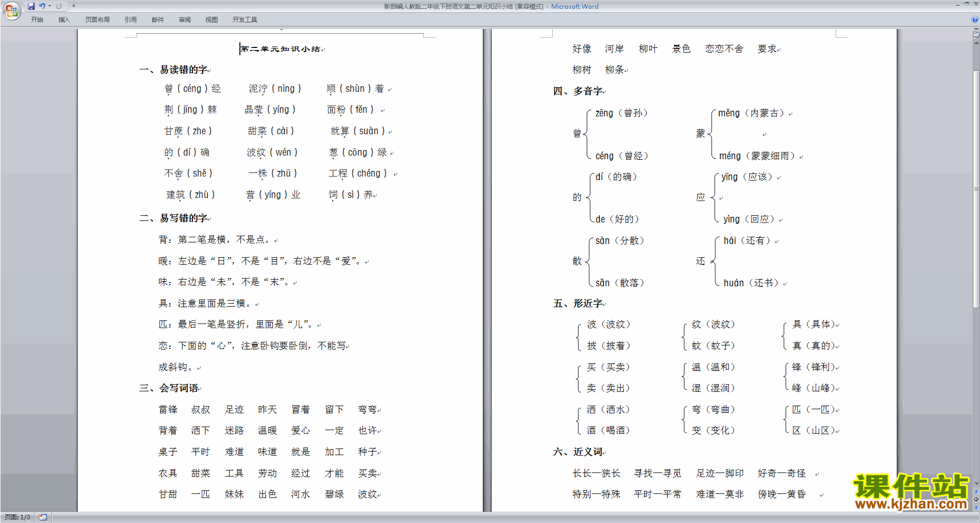Click the Redo icon in Quick Access Toolbar
Screen dimensions: 980x523
(x=59, y=6)
